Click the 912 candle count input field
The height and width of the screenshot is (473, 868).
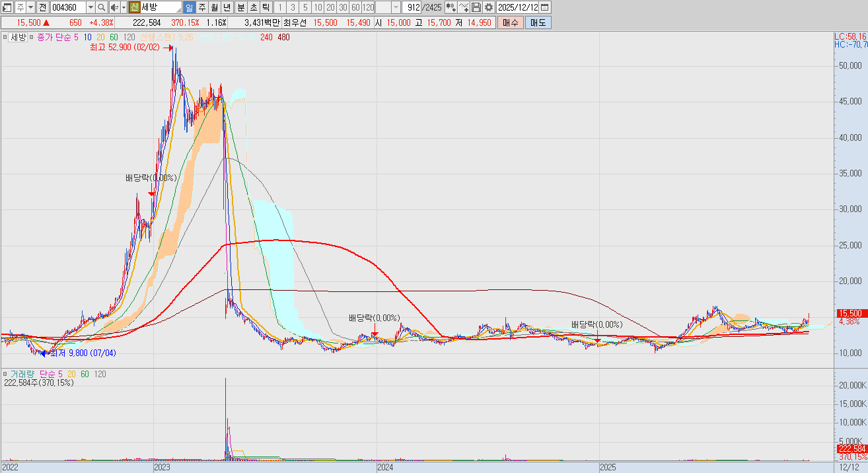click(412, 7)
